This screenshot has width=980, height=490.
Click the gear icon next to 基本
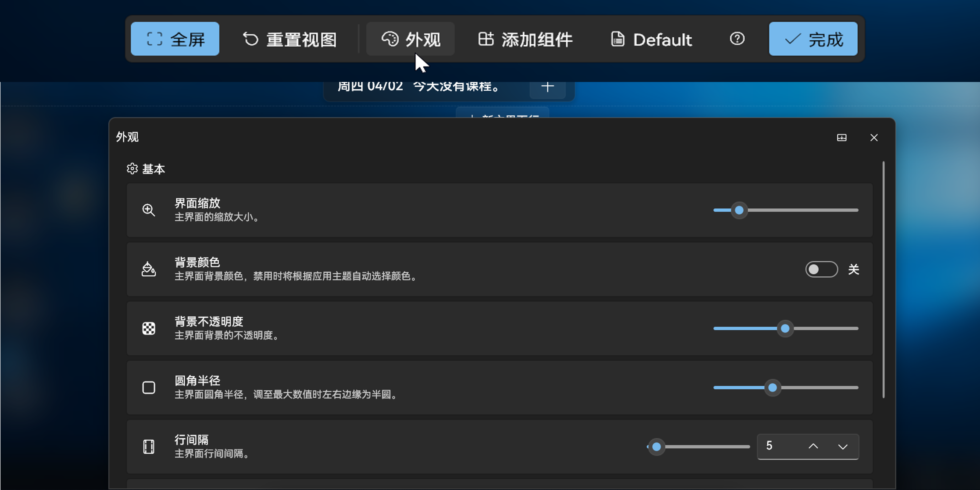coord(132,169)
